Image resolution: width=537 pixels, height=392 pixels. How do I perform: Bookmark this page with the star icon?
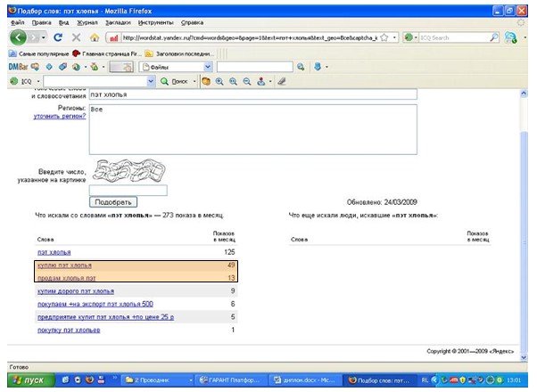click(384, 37)
